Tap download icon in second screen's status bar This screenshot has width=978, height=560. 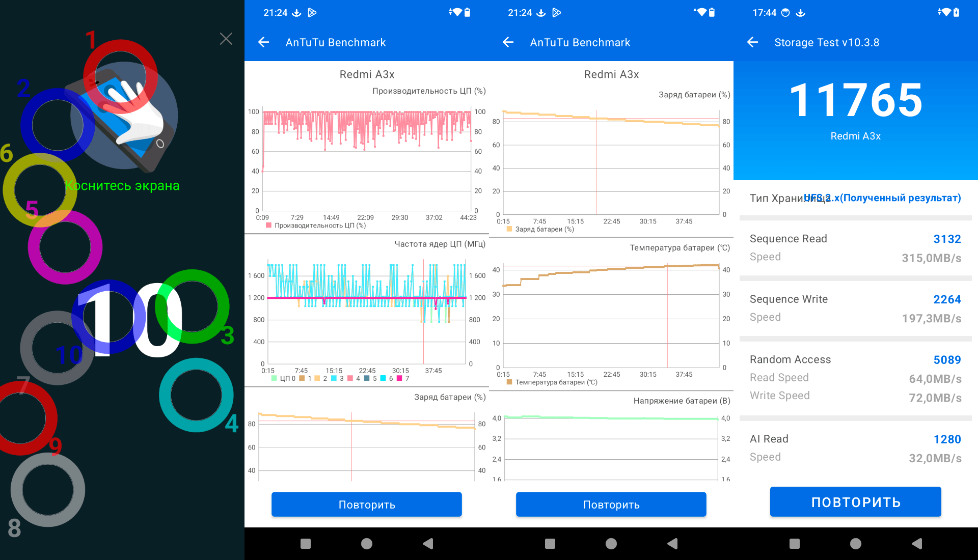(541, 13)
